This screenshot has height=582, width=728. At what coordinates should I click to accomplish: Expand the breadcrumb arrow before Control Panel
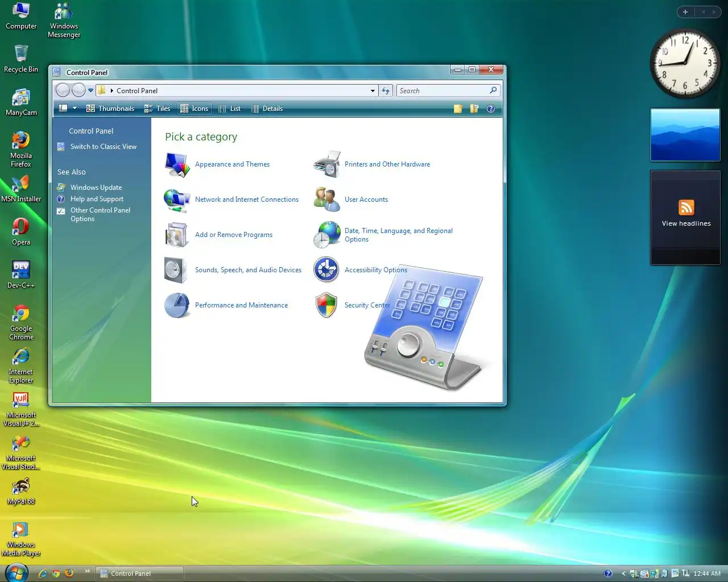point(112,90)
